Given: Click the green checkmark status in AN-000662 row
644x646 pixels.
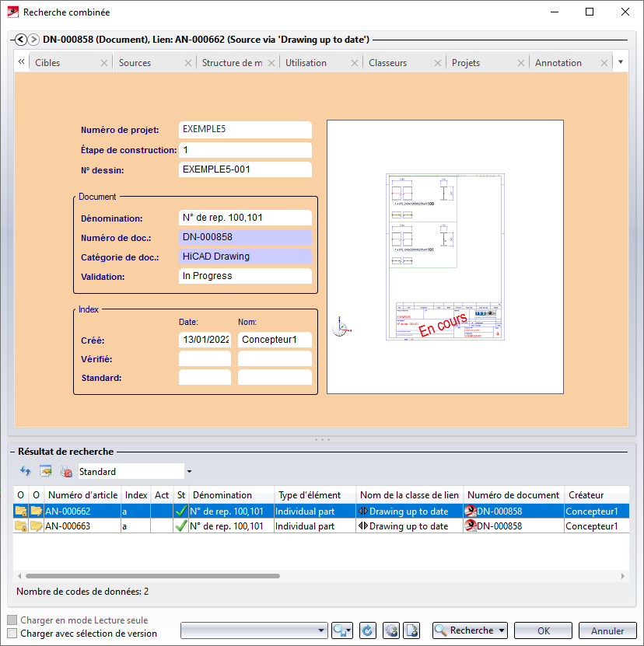Looking at the screenshot, I should [x=181, y=512].
